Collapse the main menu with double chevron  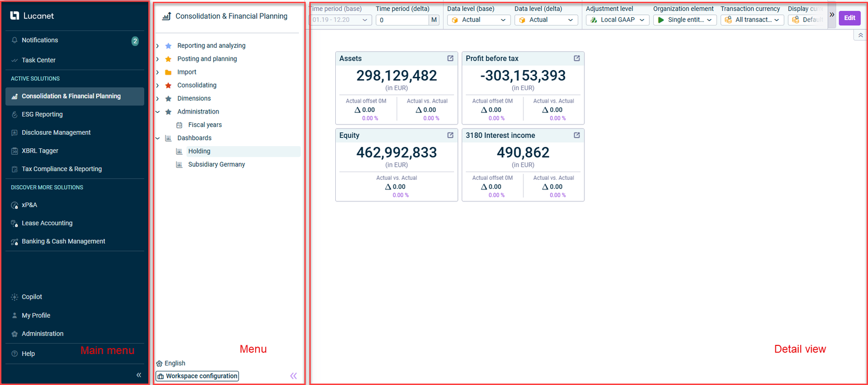[139, 375]
